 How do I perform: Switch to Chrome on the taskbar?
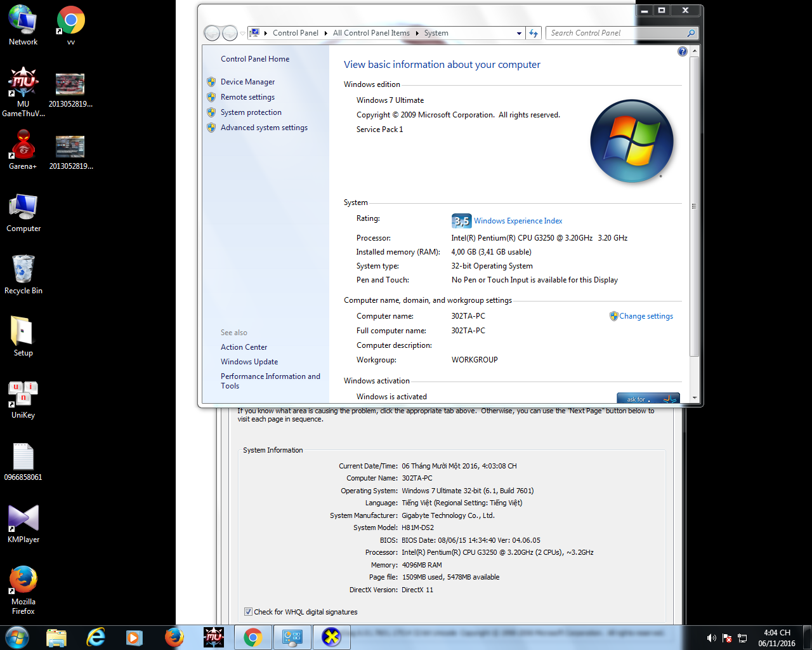(253, 637)
